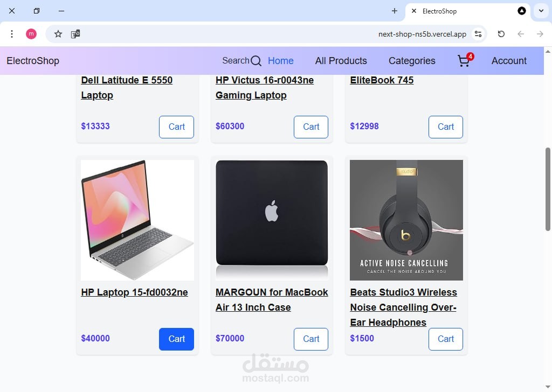
Task: Go to the Home menu item
Action: click(280, 61)
